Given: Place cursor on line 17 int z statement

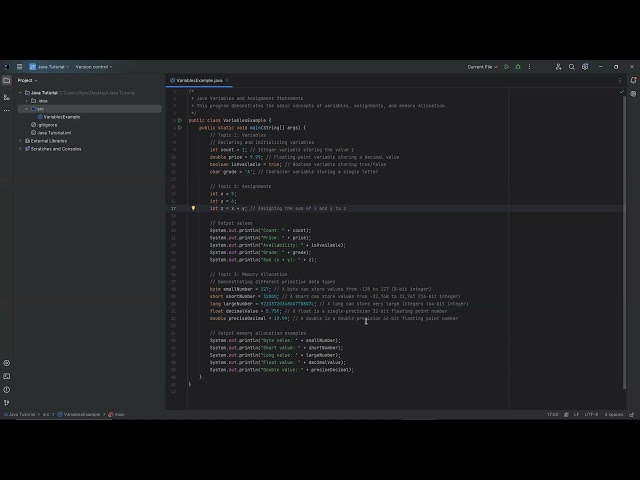Looking at the screenshot, I should coord(278,208).
